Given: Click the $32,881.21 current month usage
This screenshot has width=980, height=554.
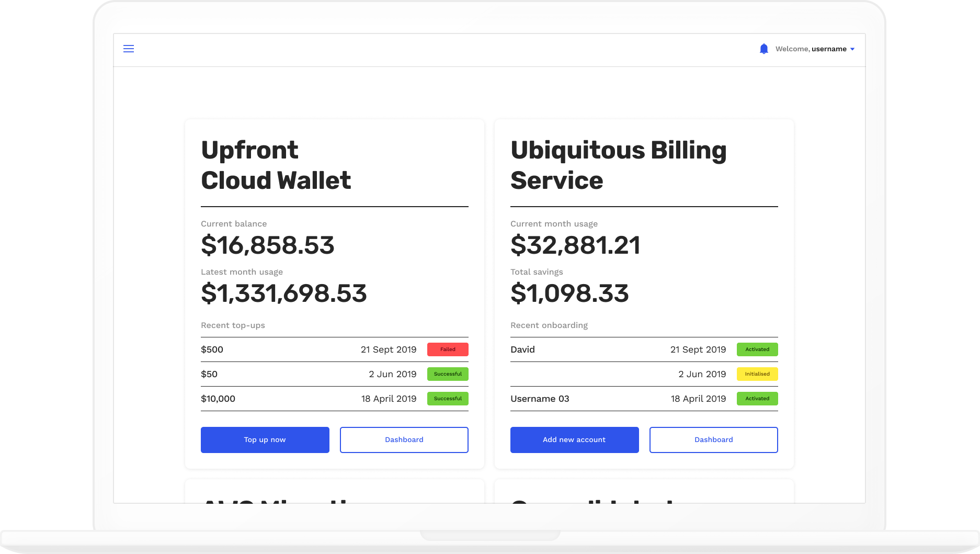Looking at the screenshot, I should (x=575, y=245).
